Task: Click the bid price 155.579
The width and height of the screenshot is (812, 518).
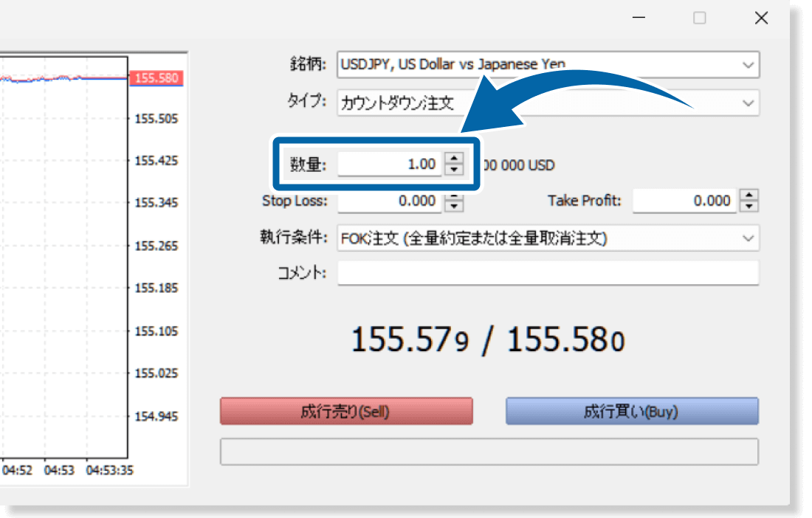Action: click(x=410, y=340)
